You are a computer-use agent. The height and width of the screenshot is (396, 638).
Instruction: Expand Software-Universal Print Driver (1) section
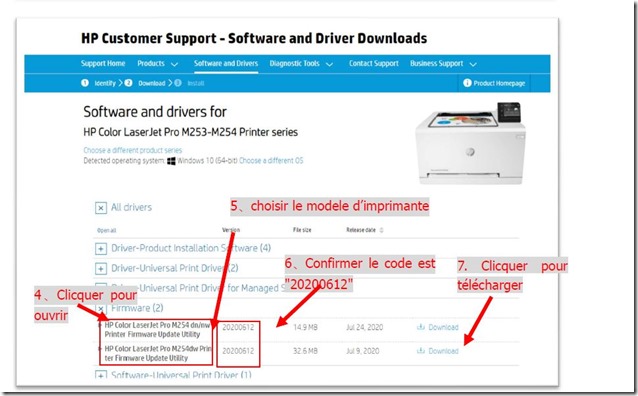click(x=101, y=374)
